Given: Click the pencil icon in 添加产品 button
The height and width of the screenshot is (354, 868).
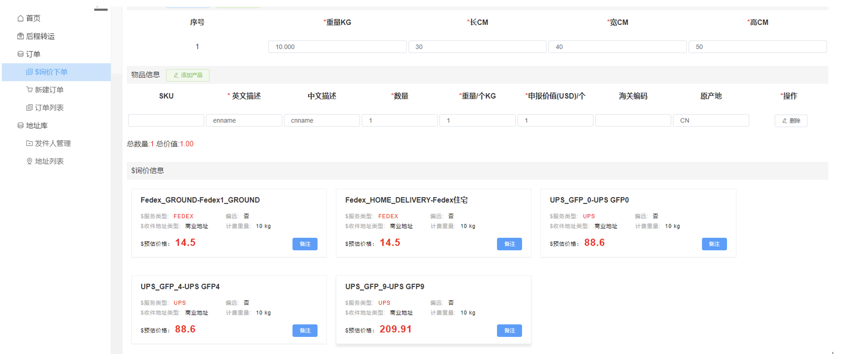Looking at the screenshot, I should tap(176, 75).
